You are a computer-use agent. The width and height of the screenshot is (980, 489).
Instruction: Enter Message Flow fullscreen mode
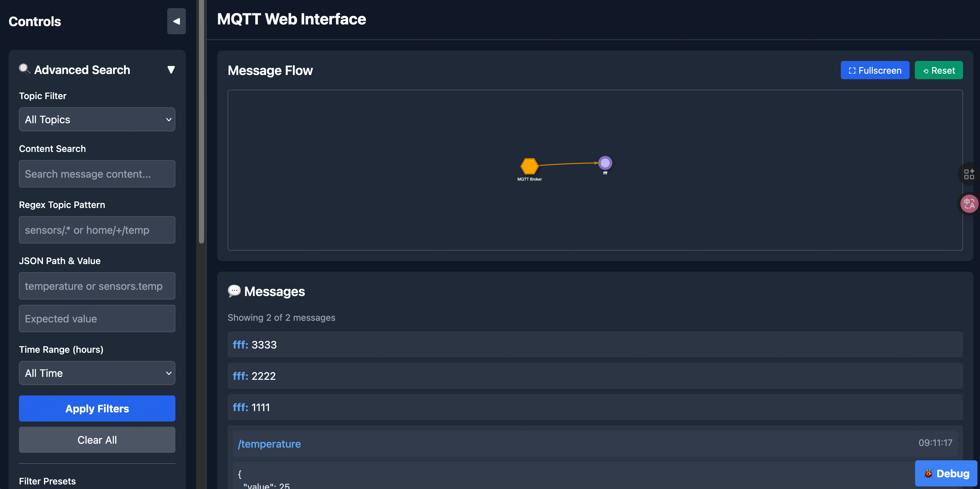point(875,70)
